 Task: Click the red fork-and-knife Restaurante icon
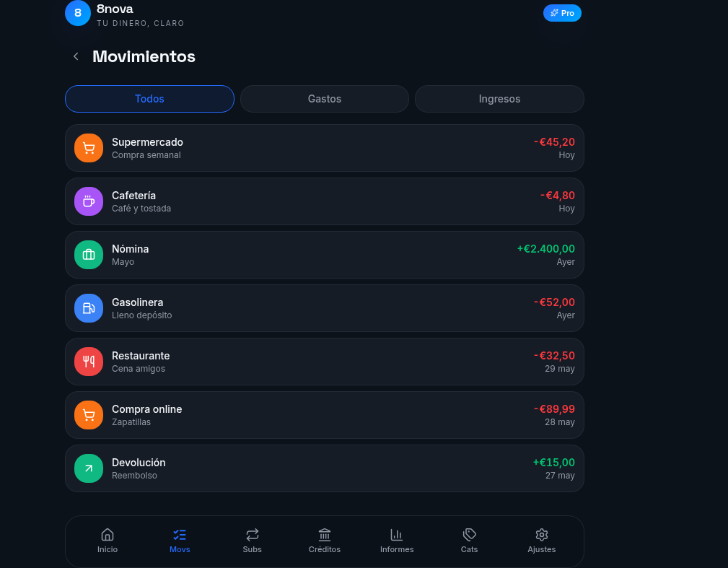pyautogui.click(x=89, y=362)
